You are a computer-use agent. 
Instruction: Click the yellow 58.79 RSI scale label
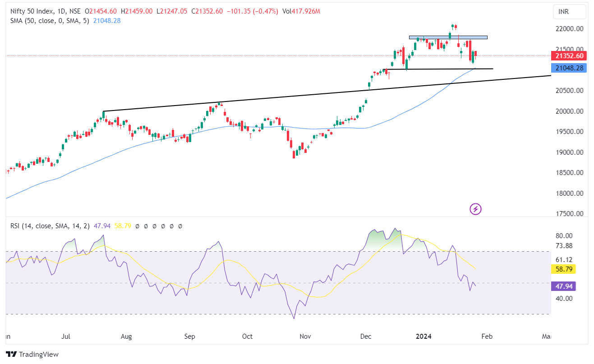pos(563,269)
